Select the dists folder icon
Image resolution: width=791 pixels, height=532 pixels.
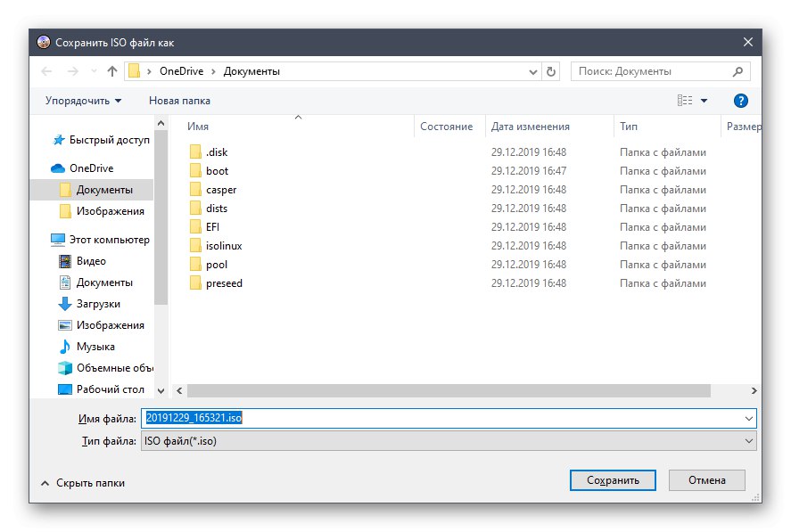[x=195, y=208]
